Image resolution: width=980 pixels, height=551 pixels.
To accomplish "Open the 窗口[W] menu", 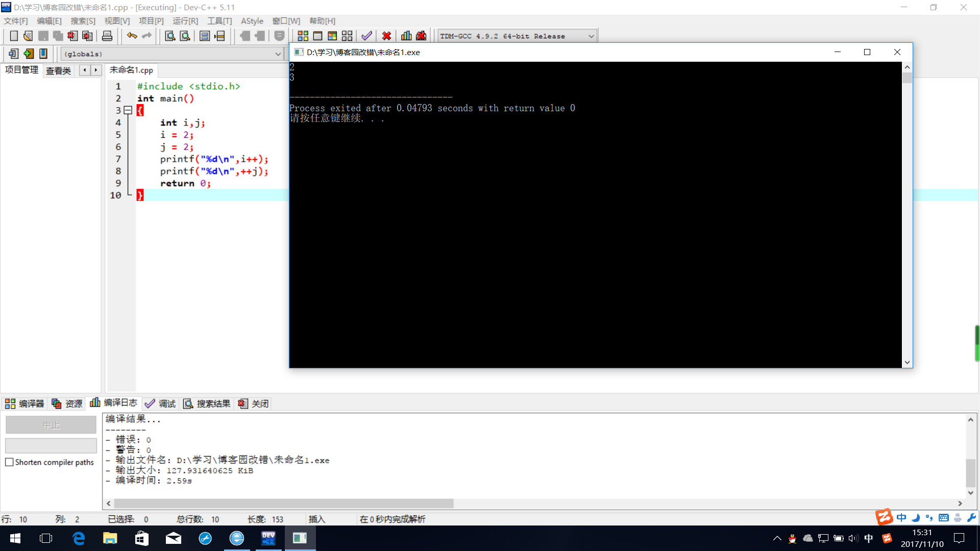I will coord(286,21).
